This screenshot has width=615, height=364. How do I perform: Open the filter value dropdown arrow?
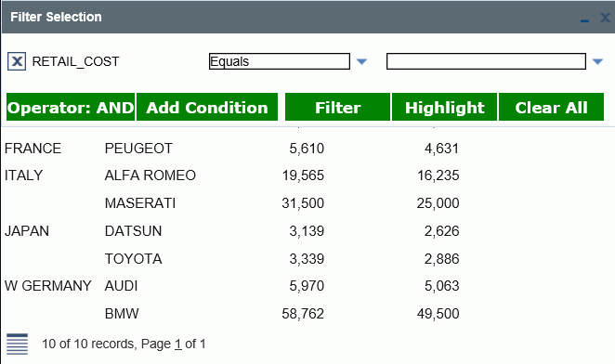(597, 61)
